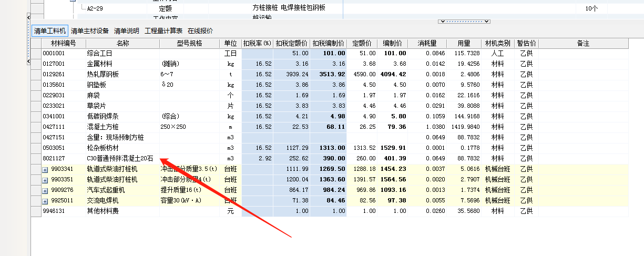
Task: Click the 提升质量16(t) specification cell
Action: tap(190, 190)
